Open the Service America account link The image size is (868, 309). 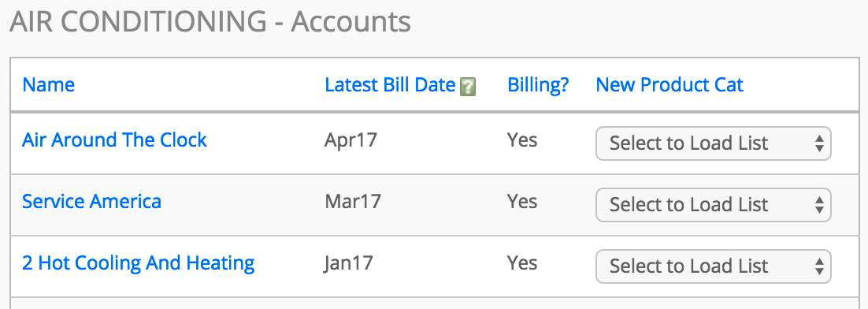pos(91,202)
